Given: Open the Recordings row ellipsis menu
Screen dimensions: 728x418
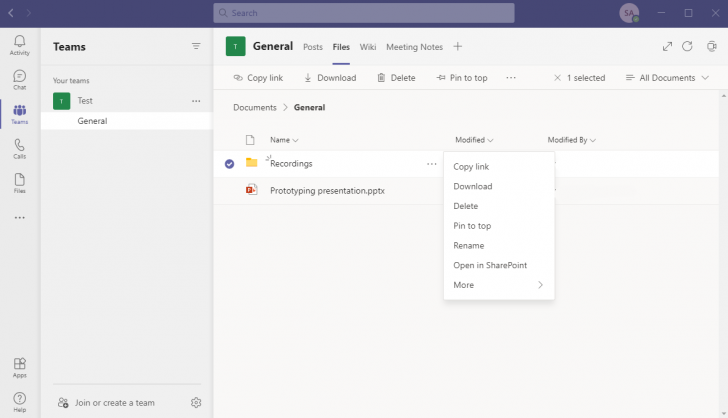Looking at the screenshot, I should click(432, 163).
